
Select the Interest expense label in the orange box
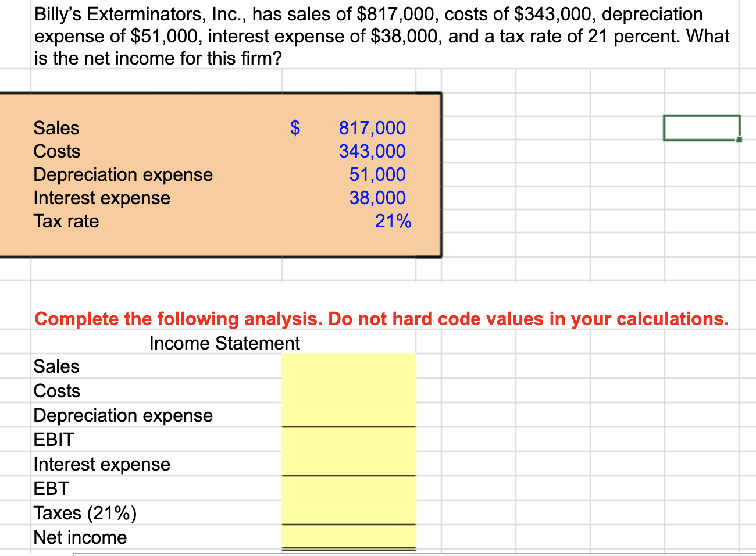pyautogui.click(x=102, y=198)
